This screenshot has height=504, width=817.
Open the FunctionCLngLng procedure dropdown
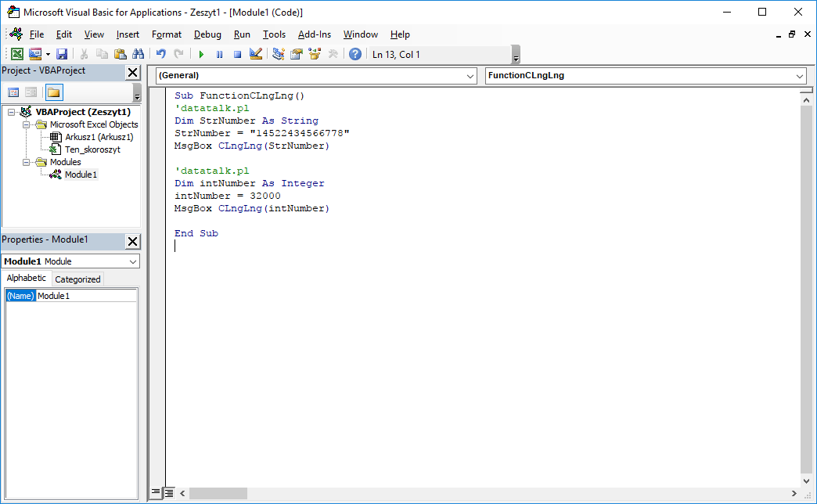798,76
